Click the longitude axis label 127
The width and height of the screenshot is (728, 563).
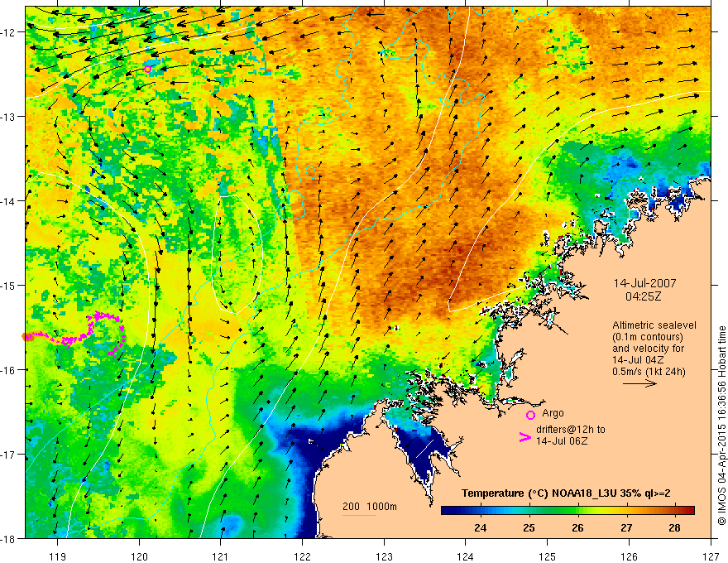pyautogui.click(x=711, y=556)
